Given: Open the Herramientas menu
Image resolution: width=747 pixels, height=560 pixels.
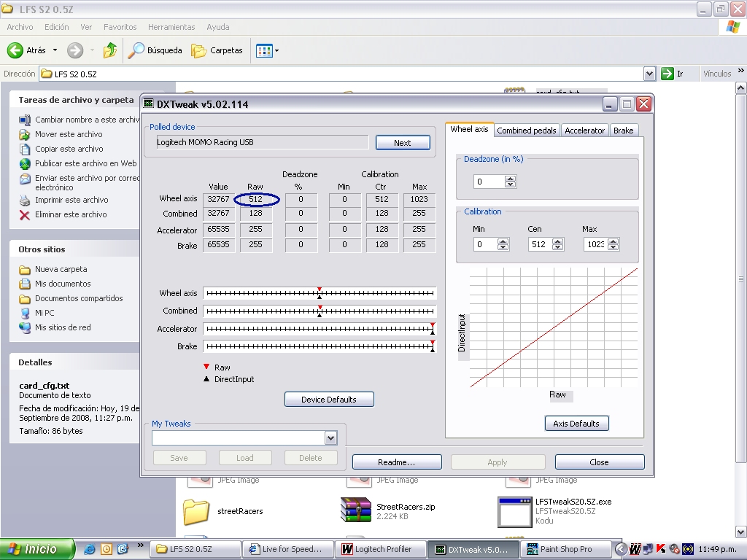Looking at the screenshot, I should tap(171, 27).
